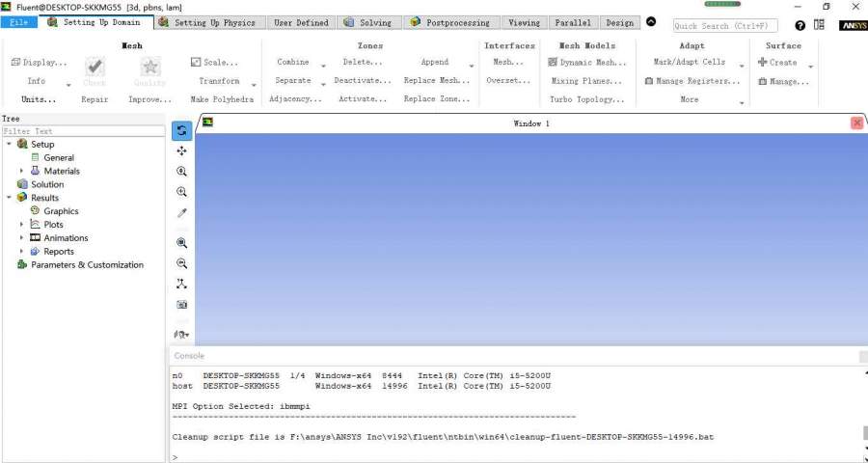Viewport: 868px width, 463px height.
Task: Switch to the Parallel tab
Action: 572,23
